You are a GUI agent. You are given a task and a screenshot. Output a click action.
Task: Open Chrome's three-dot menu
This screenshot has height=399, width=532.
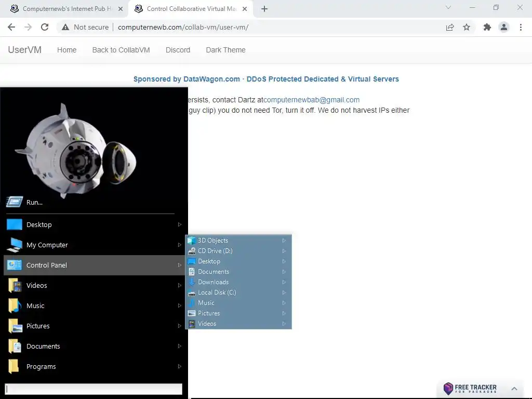(x=521, y=27)
